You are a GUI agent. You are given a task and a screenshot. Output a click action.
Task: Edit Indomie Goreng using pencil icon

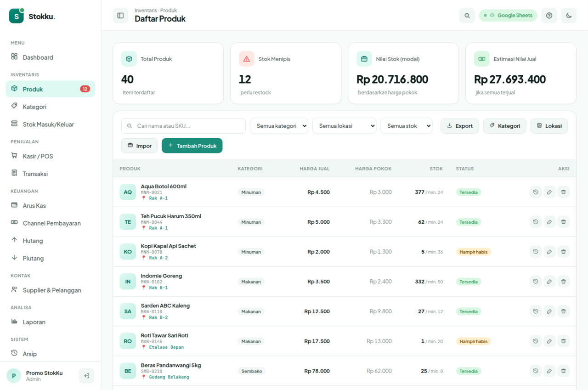tap(549, 282)
